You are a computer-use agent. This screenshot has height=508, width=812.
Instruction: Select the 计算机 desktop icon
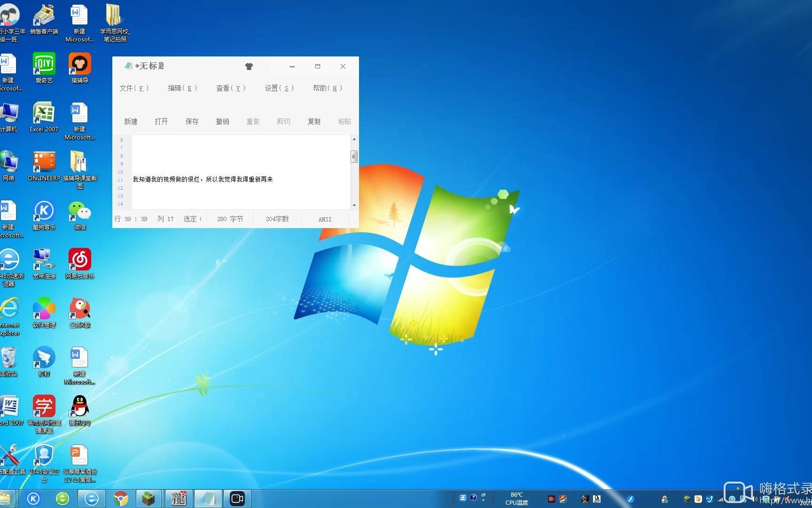[8, 117]
